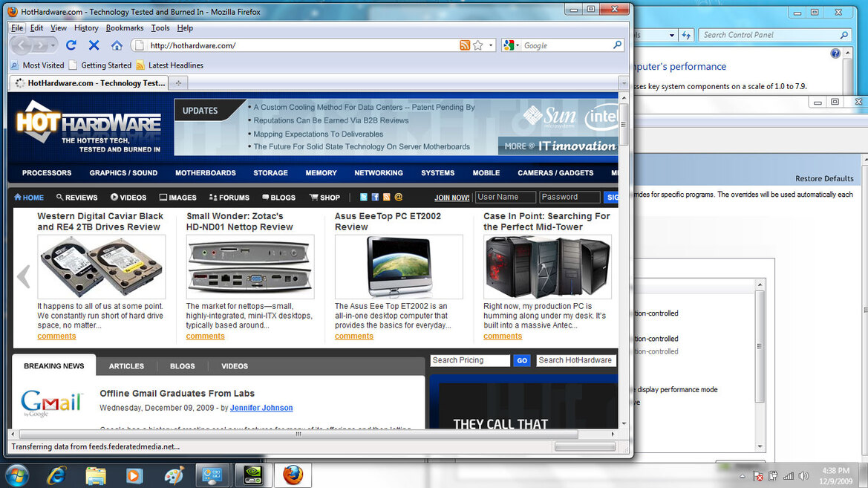Click the search magnifier in Google box
The width and height of the screenshot is (868, 488).
click(x=617, y=45)
